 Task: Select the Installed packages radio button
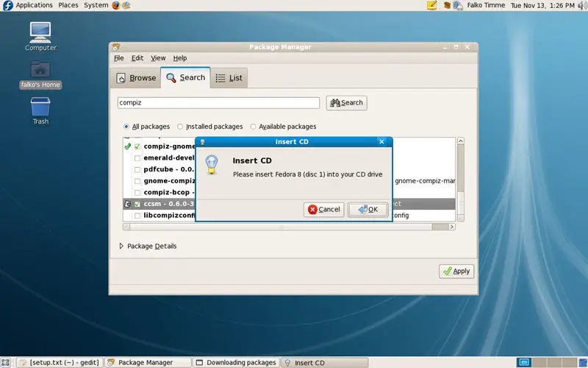pyautogui.click(x=180, y=127)
